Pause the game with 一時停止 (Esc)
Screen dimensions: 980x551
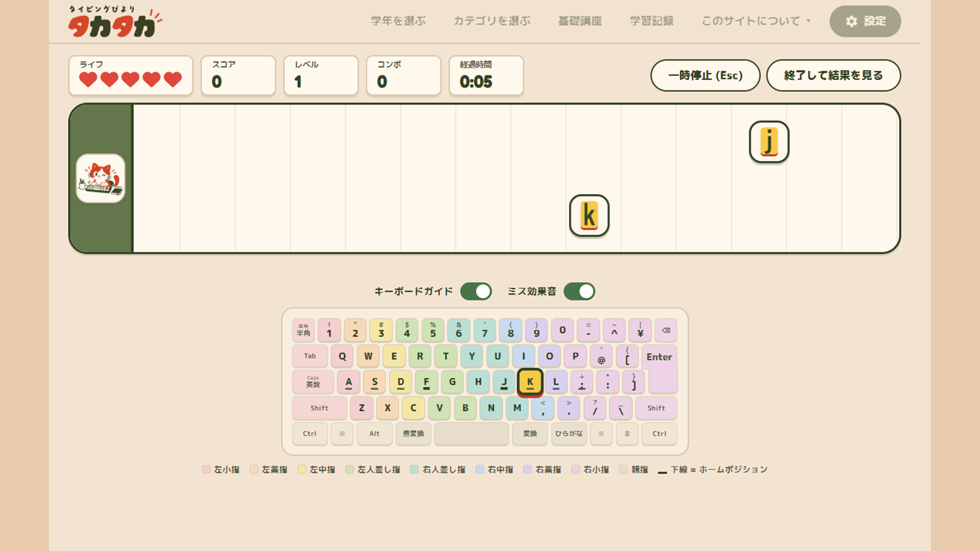point(705,76)
